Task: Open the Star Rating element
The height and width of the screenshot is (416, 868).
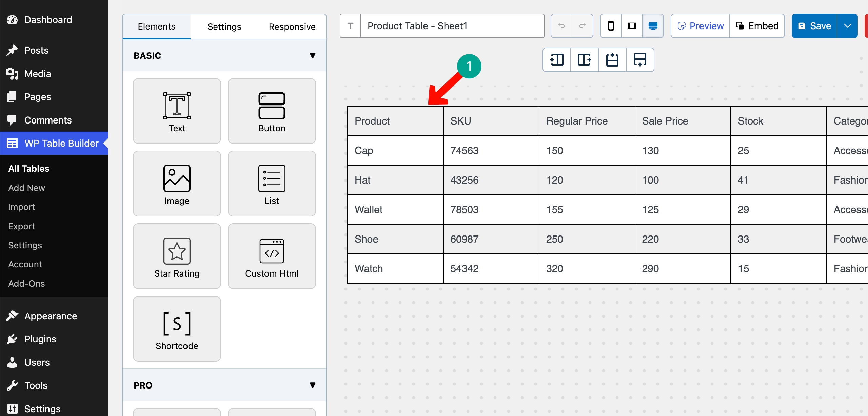Action: 177,256
